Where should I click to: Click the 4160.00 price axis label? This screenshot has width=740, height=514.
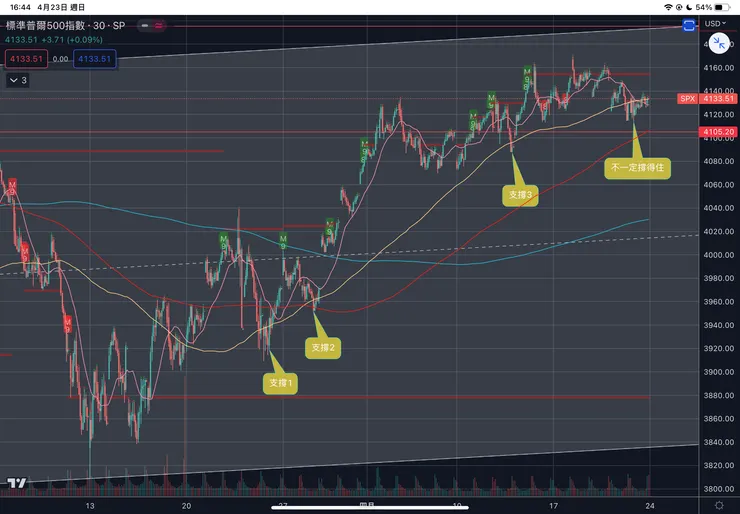[719, 68]
